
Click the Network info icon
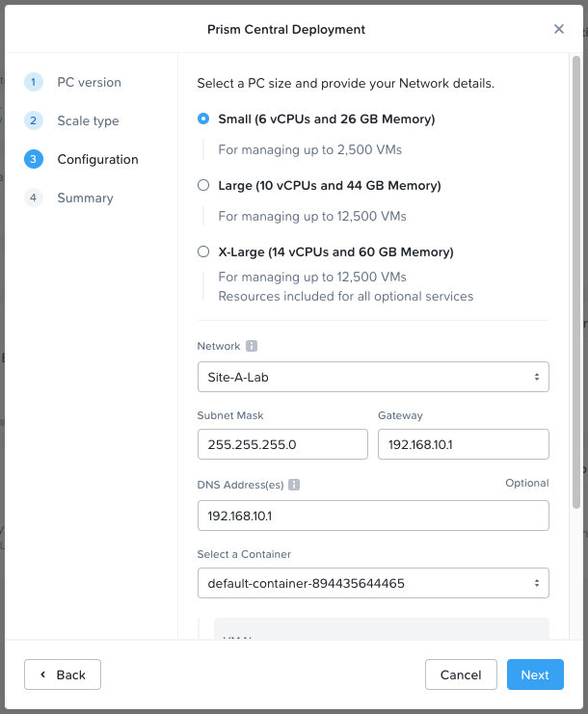pos(251,346)
